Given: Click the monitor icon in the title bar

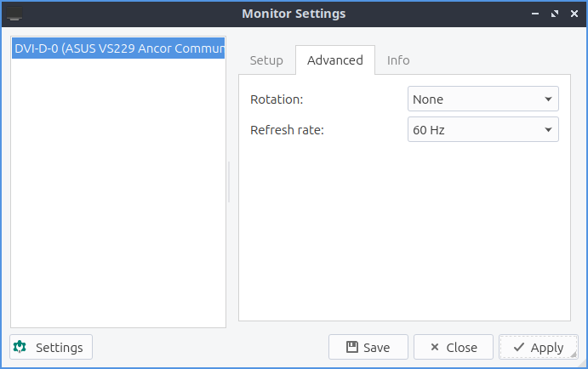Looking at the screenshot, I should 14,14.
